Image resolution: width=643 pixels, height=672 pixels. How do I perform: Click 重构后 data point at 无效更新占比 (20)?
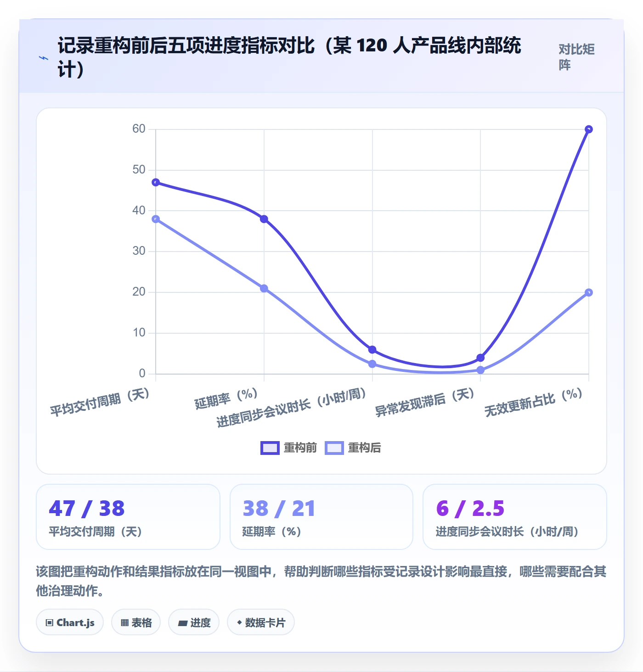click(x=589, y=292)
